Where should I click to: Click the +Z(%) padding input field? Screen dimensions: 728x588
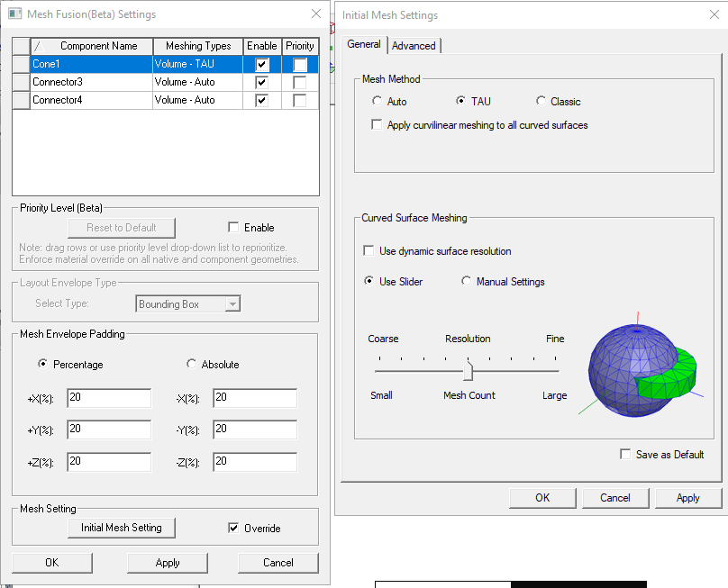point(109,462)
